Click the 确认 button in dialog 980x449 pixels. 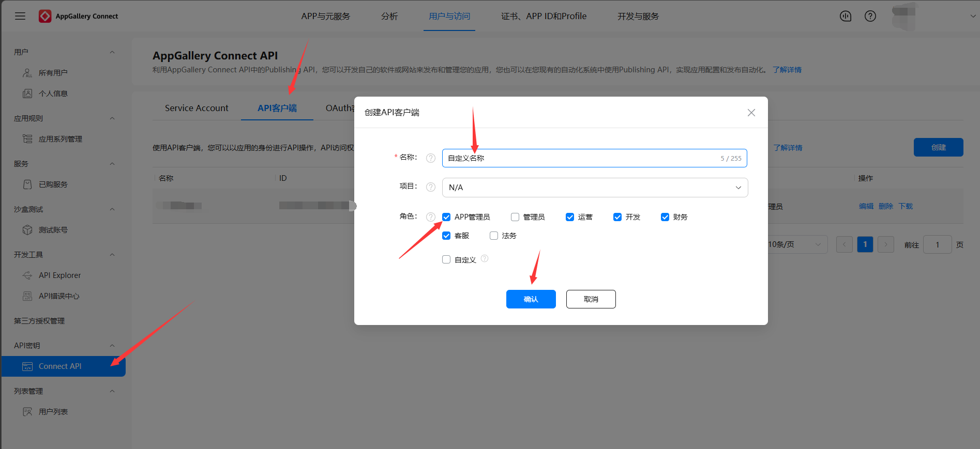point(531,299)
